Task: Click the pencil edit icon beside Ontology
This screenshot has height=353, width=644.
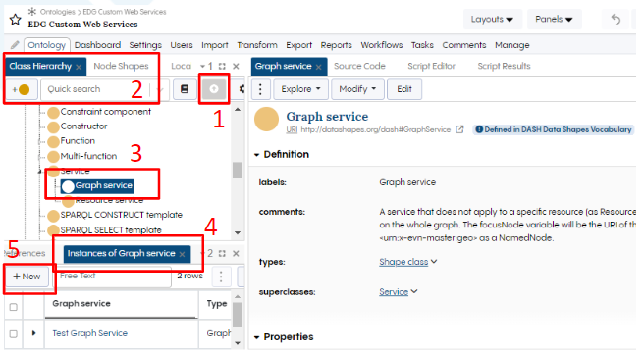Action: pos(15,45)
